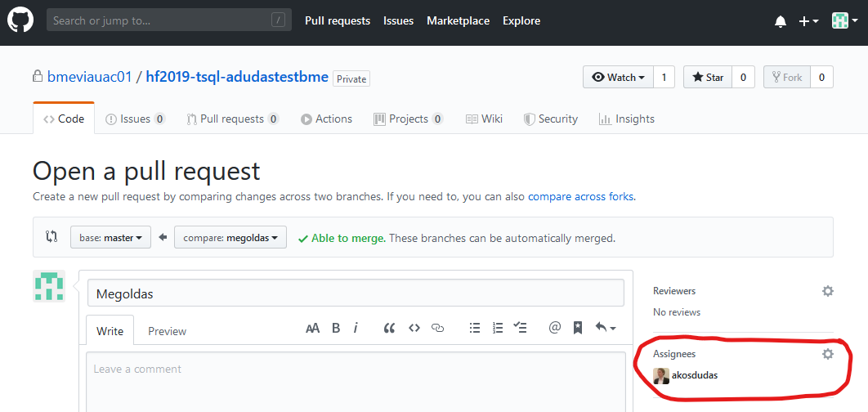
Task: Open hf2019-tsql-adudastestbme repository link
Action: pos(237,77)
